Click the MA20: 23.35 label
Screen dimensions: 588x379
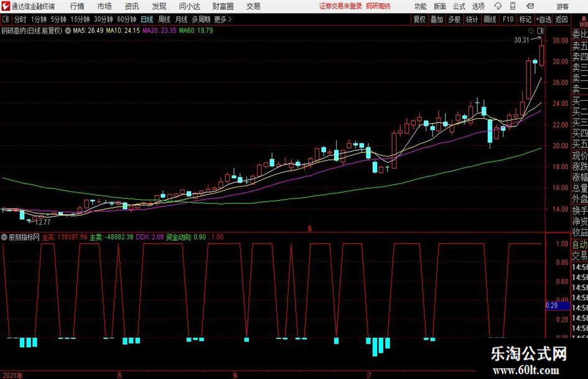(159, 30)
